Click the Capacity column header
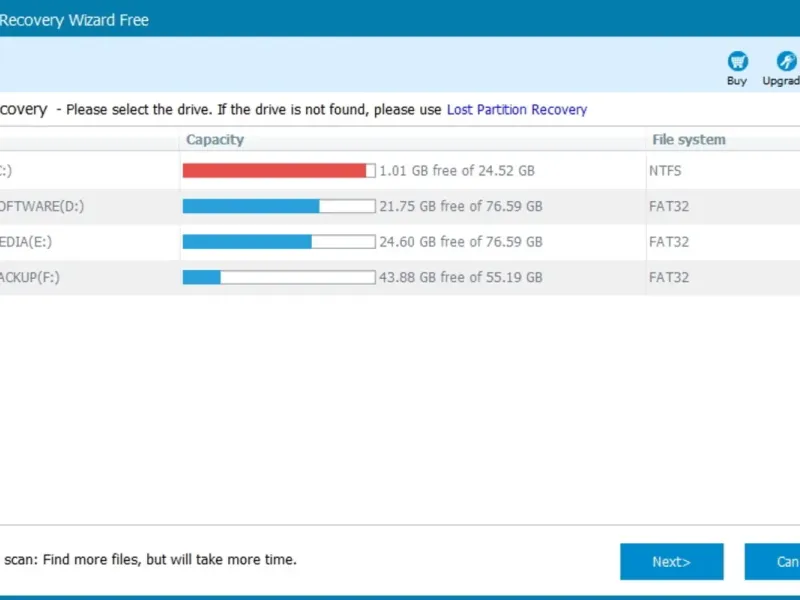The image size is (800, 600). 215,140
